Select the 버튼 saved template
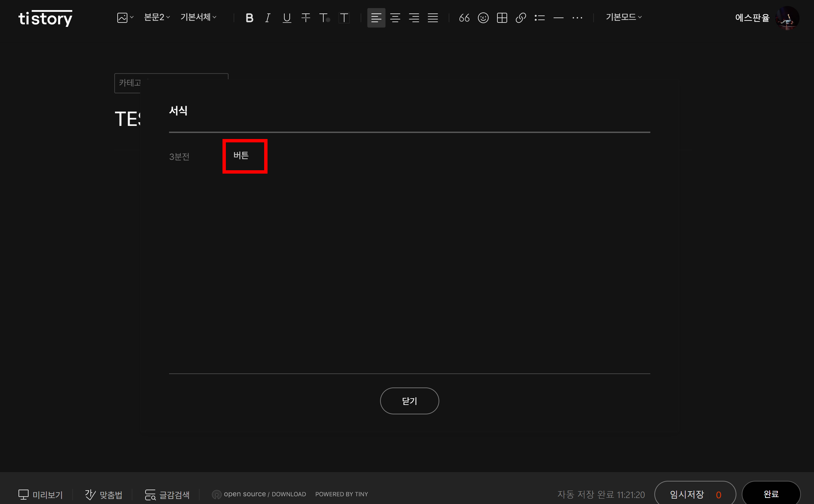Viewport: 814px width, 504px height. click(x=241, y=156)
